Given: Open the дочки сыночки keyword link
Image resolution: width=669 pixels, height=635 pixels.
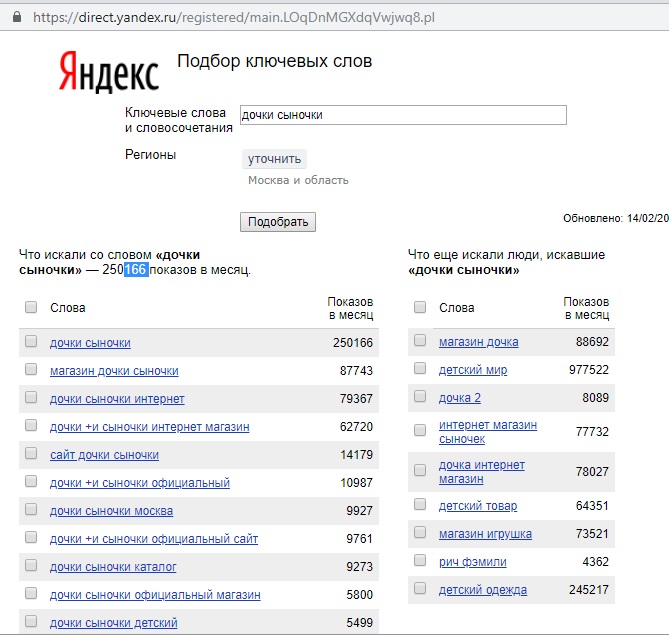Looking at the screenshot, I should [x=90, y=343].
